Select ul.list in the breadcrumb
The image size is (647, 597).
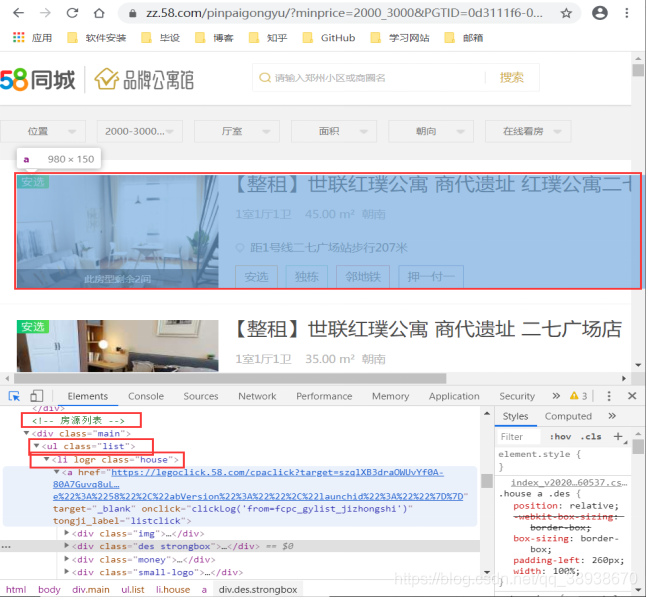click(132, 590)
